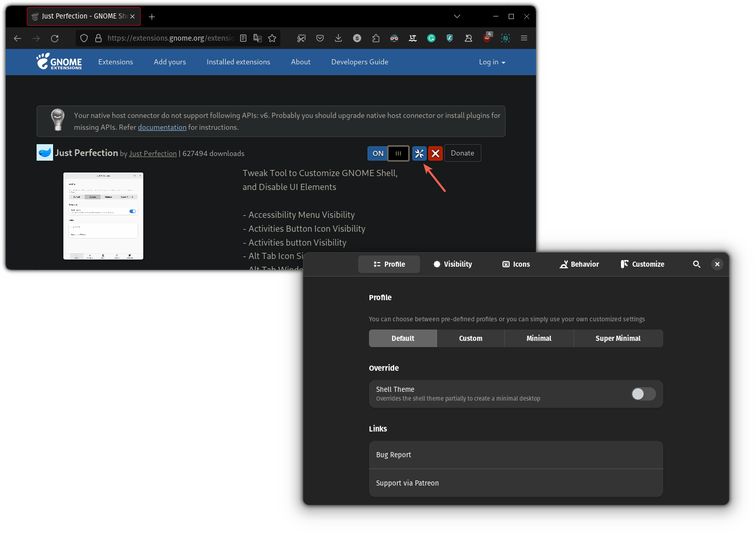Switch to the Icons tab
The width and height of the screenshot is (756, 535).
(x=516, y=264)
